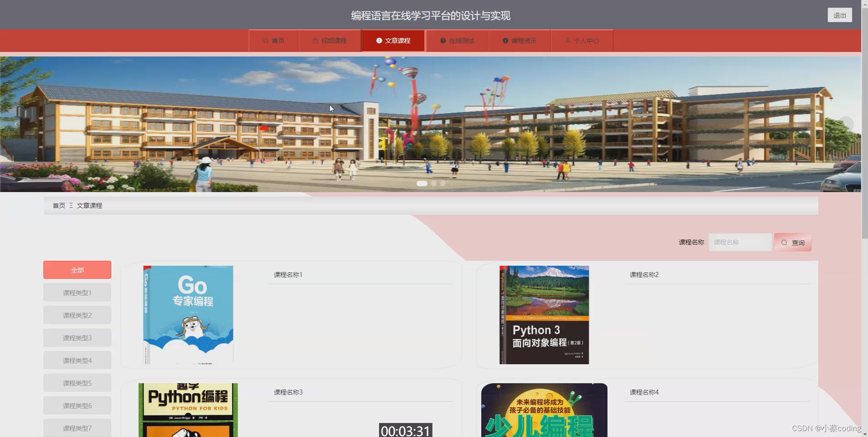The width and height of the screenshot is (868, 437).
Task: Click the icon beside 视频课程
Action: pos(315,41)
